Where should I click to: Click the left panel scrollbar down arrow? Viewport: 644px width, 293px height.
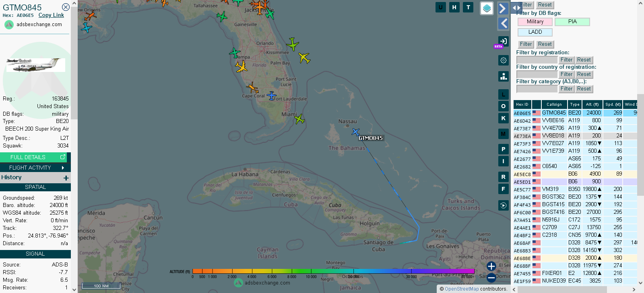[74, 289]
